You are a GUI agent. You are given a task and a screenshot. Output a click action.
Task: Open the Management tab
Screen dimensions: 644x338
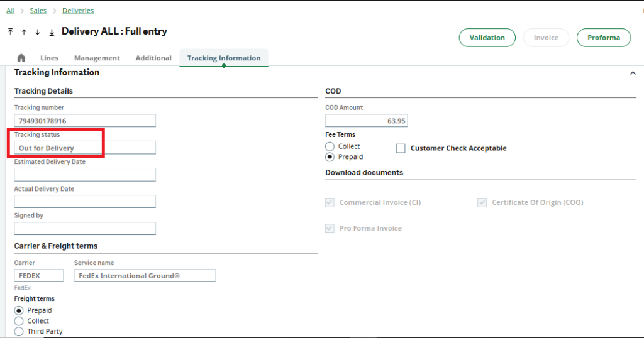[97, 58]
